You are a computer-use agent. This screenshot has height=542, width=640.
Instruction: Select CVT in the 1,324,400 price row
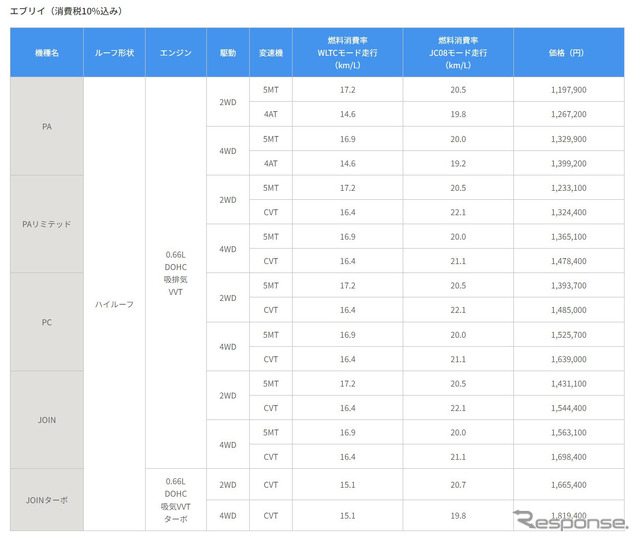coord(271,212)
